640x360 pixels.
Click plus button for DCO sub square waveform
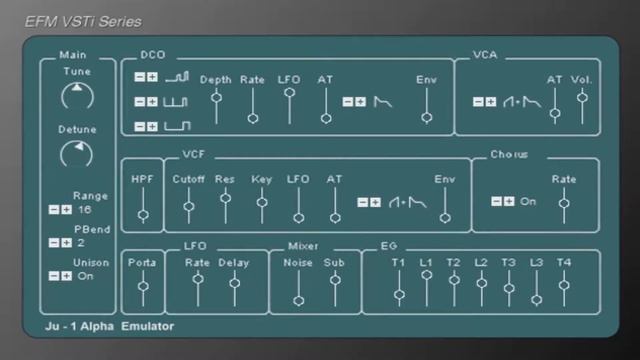click(152, 127)
